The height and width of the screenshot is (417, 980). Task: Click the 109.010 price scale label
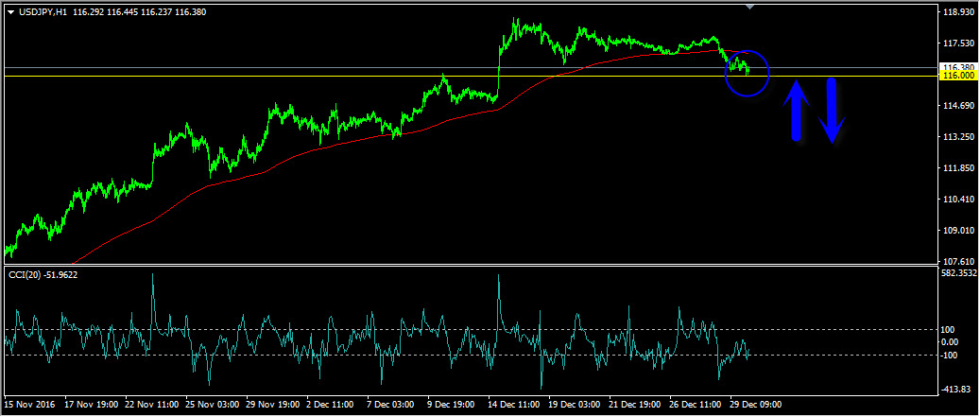pos(959,231)
